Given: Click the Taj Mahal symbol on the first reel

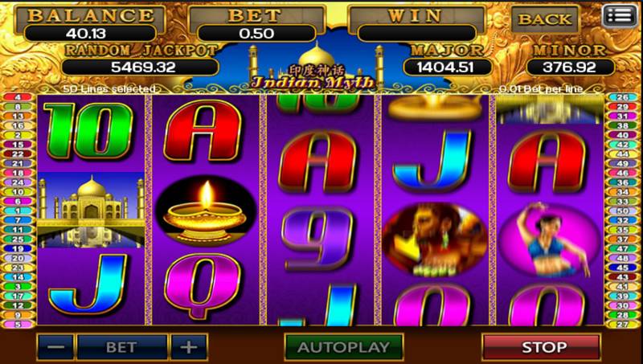Looking at the screenshot, I should point(91,210).
